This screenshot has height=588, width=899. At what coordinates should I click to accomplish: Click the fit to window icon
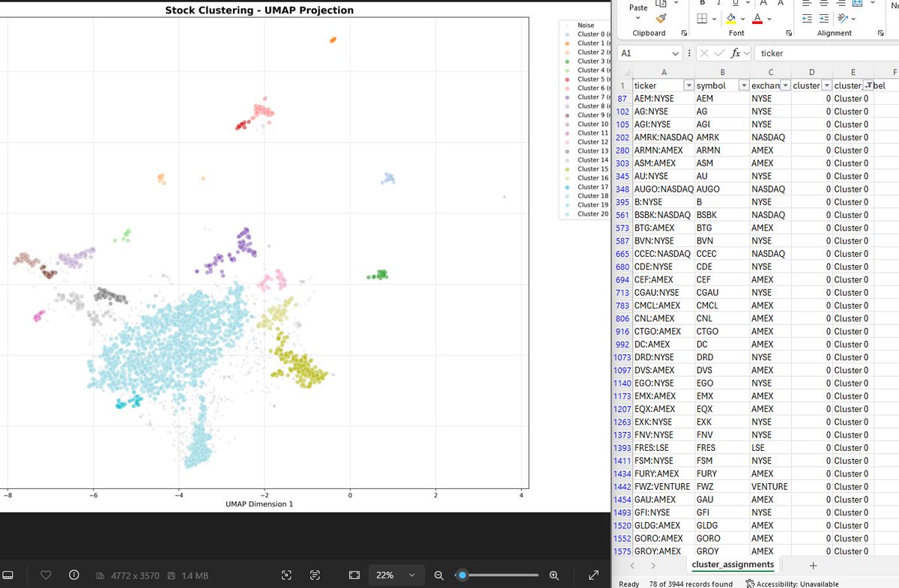point(354,575)
